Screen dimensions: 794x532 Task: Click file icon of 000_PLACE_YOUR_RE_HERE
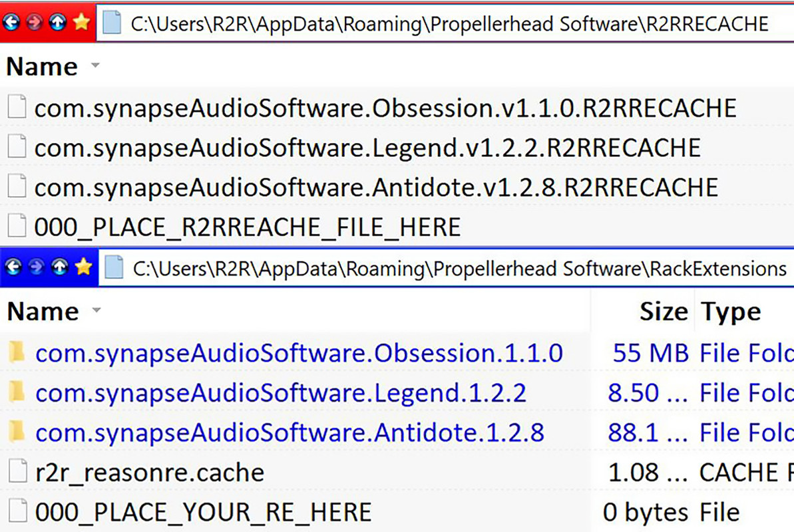coord(18,510)
